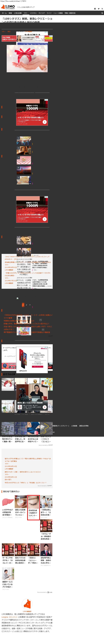Open 節約ブロガーに聞く article link
Viewport: 104px width, 644px height.
tap(23, 472)
